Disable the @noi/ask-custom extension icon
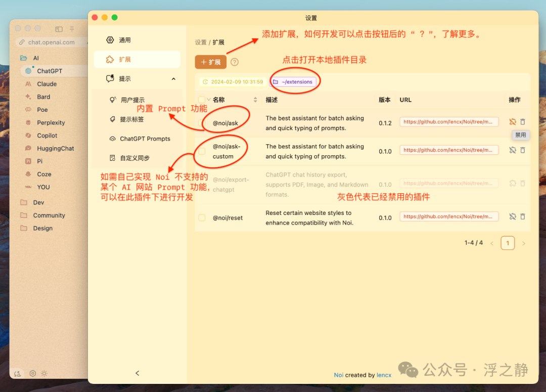Image resolution: width=546 pixels, height=392 pixels. (x=513, y=150)
